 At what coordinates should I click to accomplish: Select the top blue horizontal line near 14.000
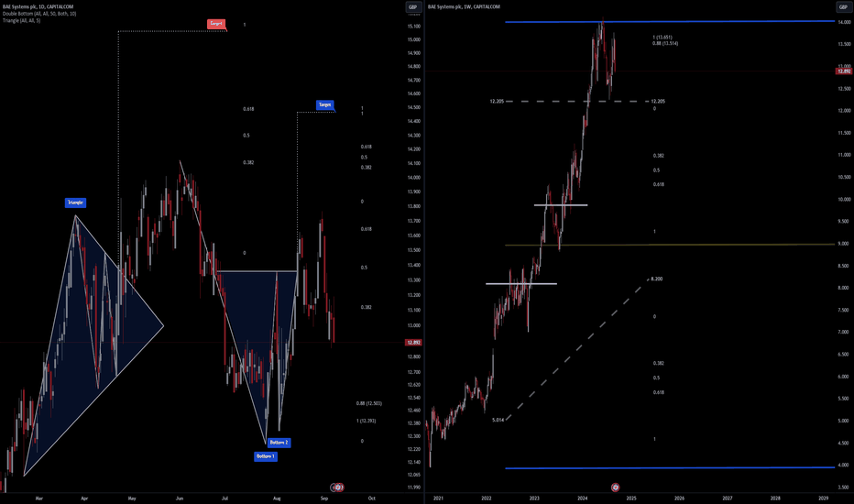pyautogui.click(x=670, y=22)
